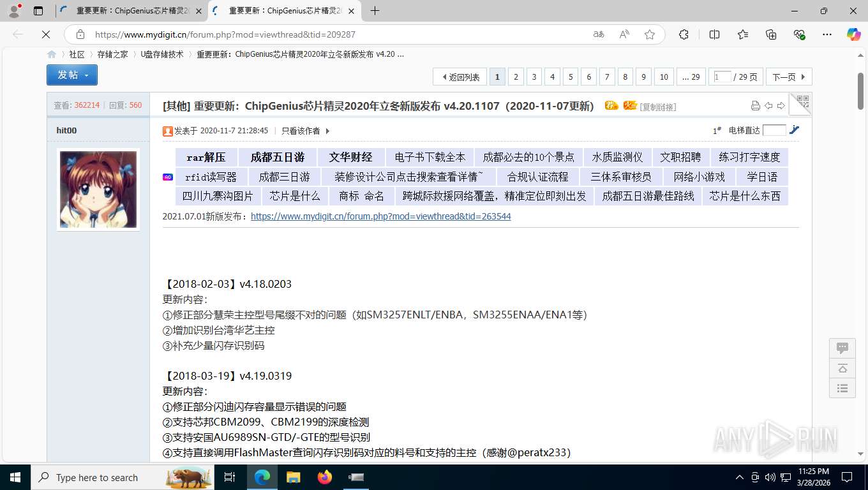Open the 社区 breadcrumb link

coord(77,54)
